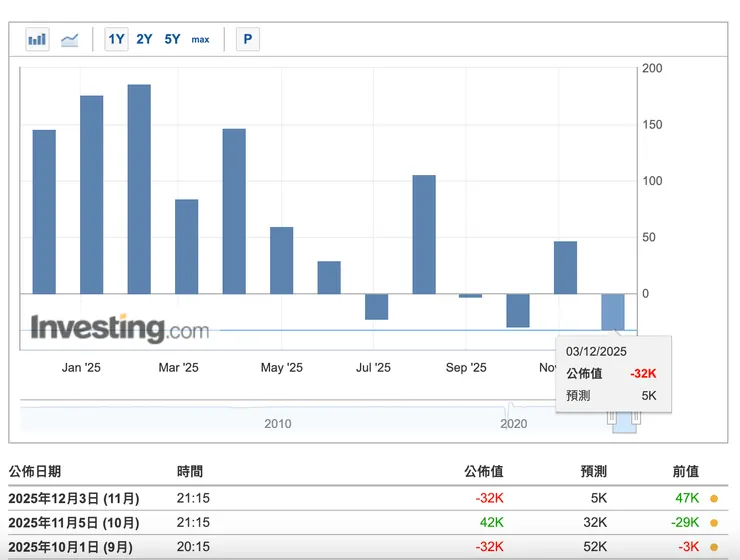Click the navigator range selector handle
Screen dimensions: 740x560
(624, 421)
